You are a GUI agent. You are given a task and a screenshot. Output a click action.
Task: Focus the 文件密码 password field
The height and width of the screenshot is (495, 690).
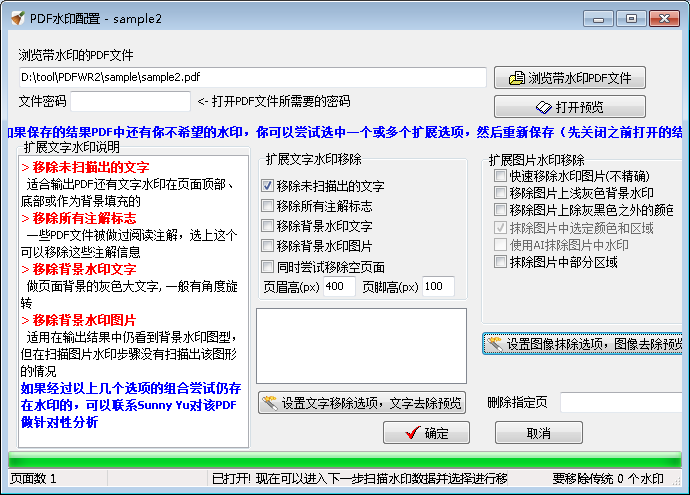pyautogui.click(x=131, y=102)
